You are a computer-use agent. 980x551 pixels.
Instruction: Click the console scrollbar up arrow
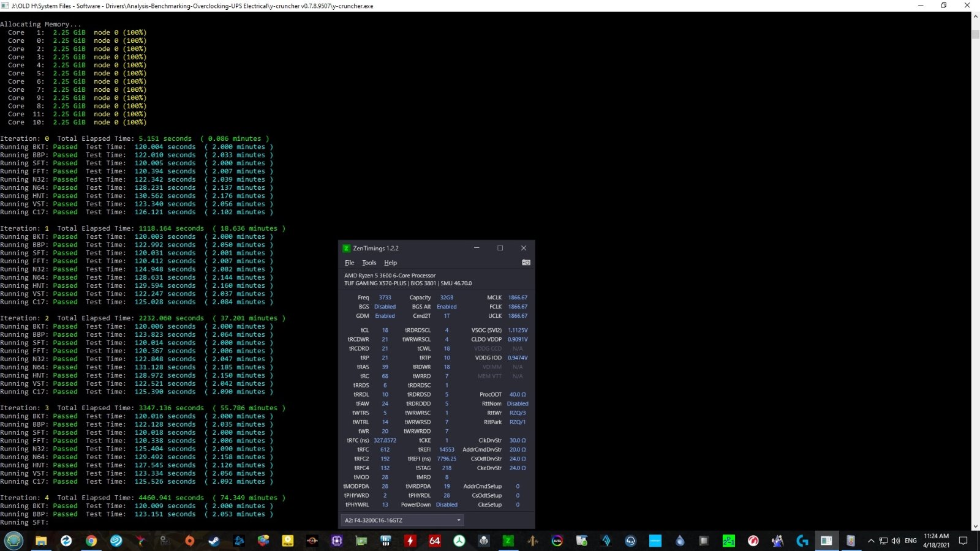pyautogui.click(x=975, y=17)
